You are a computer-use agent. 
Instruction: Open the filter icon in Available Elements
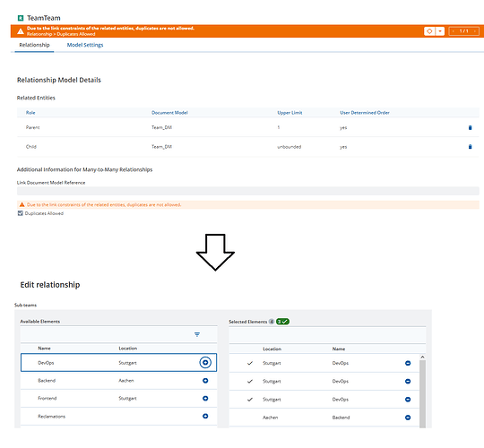click(x=197, y=334)
